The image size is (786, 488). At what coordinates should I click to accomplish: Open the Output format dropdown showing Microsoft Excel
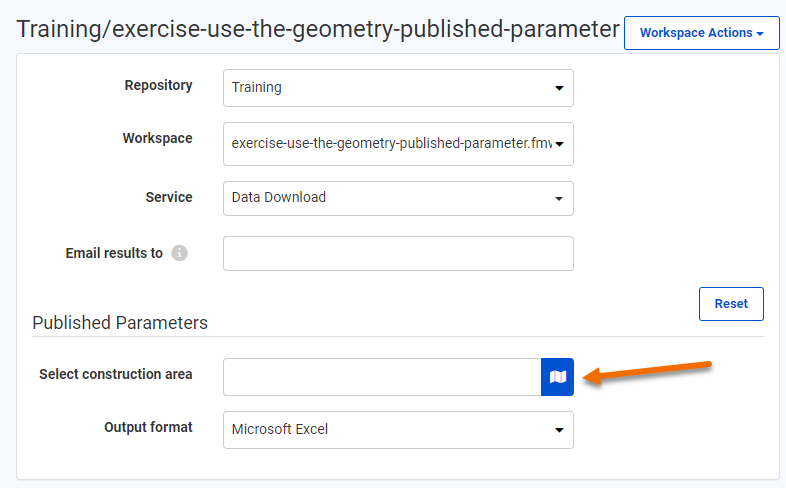(x=398, y=430)
